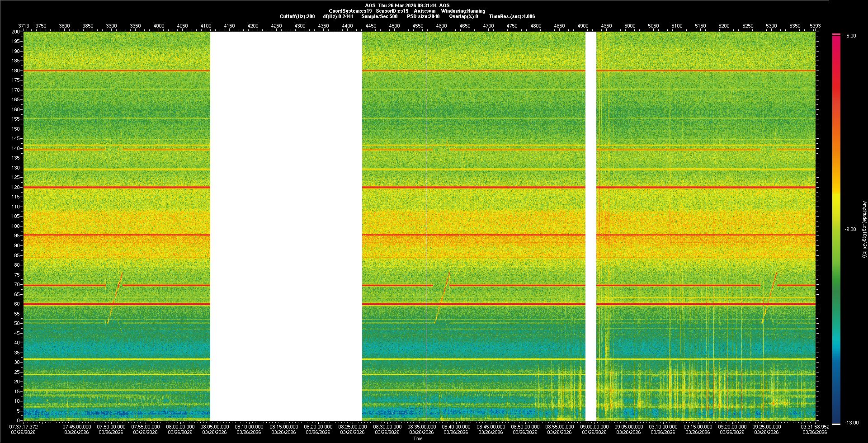Click the Time label below the axis
The width and height of the screenshot is (868, 443).
[x=418, y=438]
